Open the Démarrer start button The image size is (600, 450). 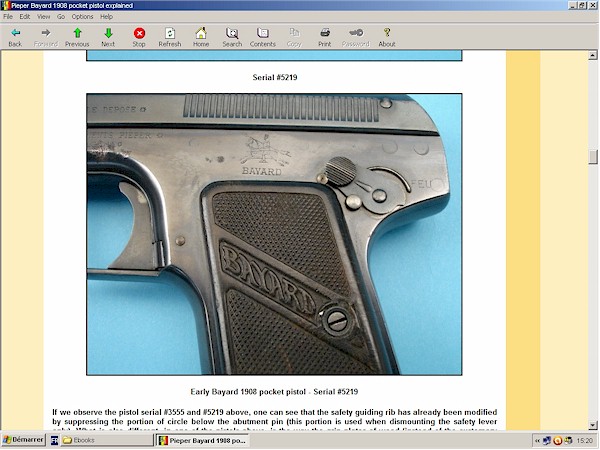pos(23,440)
